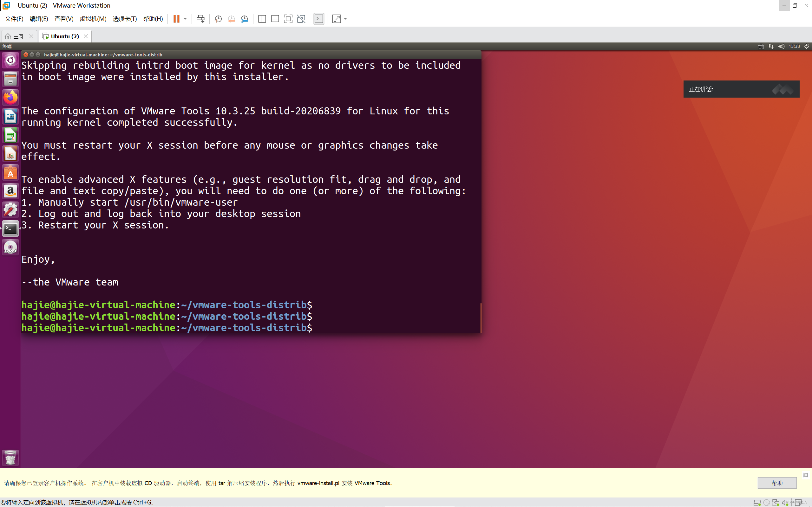This screenshot has height=507, width=812.
Task: Click the volume indicator in Ubuntu top panel
Action: tap(781, 46)
